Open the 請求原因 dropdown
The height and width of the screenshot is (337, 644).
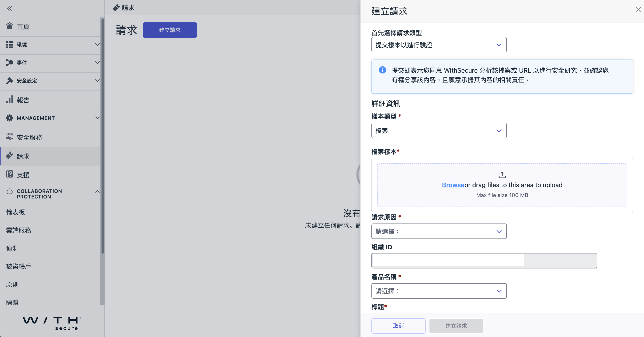point(439,231)
